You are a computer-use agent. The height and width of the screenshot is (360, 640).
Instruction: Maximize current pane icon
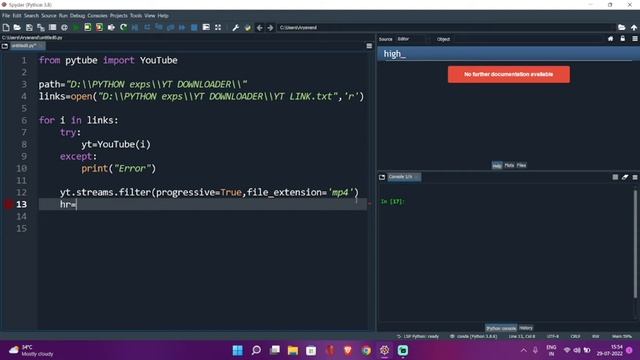coord(218,27)
